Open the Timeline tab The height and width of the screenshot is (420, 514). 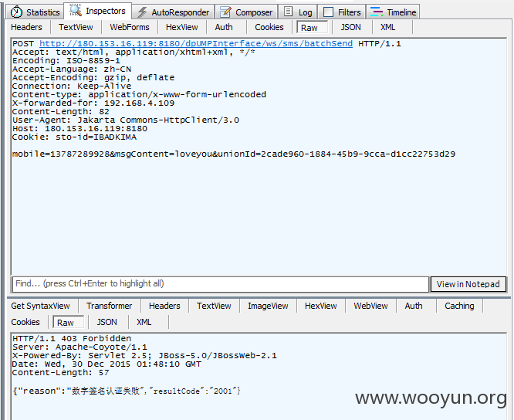[393, 12]
